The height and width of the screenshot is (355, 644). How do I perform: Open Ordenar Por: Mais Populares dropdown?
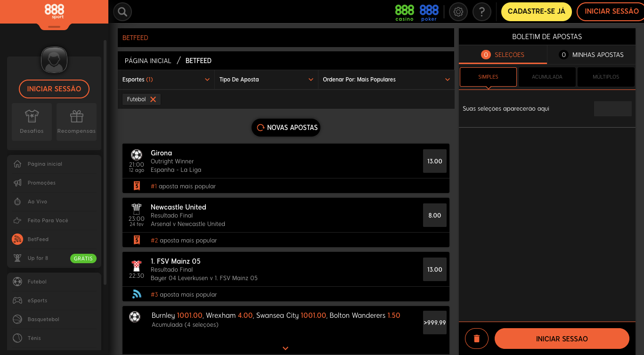pos(386,80)
